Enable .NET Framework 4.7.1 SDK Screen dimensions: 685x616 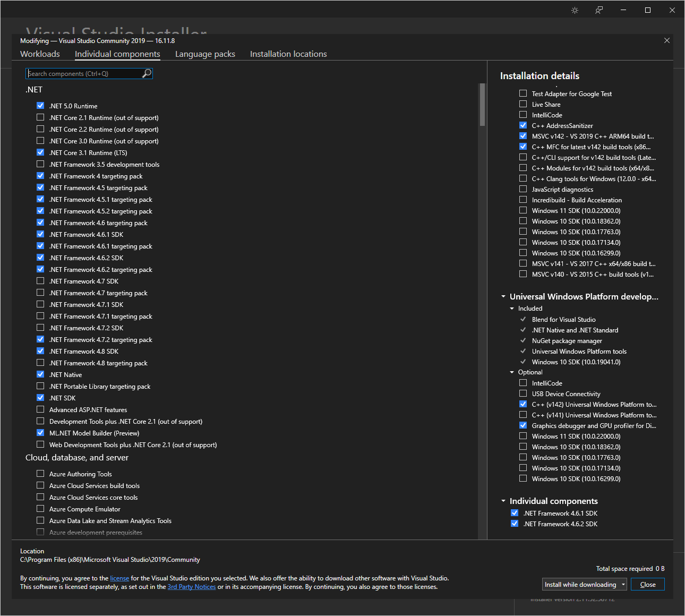pos(40,304)
